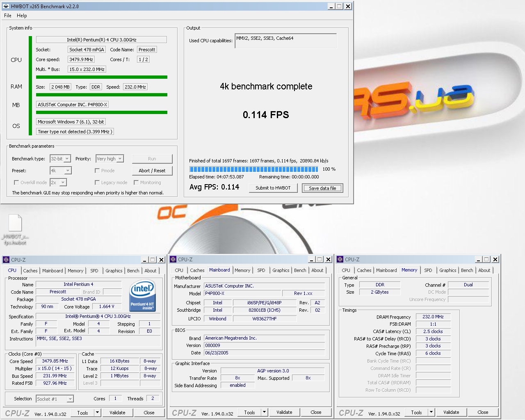This screenshot has height=420, width=525.
Task: Enable Overkill mode checkbox
Action: pyautogui.click(x=16, y=183)
